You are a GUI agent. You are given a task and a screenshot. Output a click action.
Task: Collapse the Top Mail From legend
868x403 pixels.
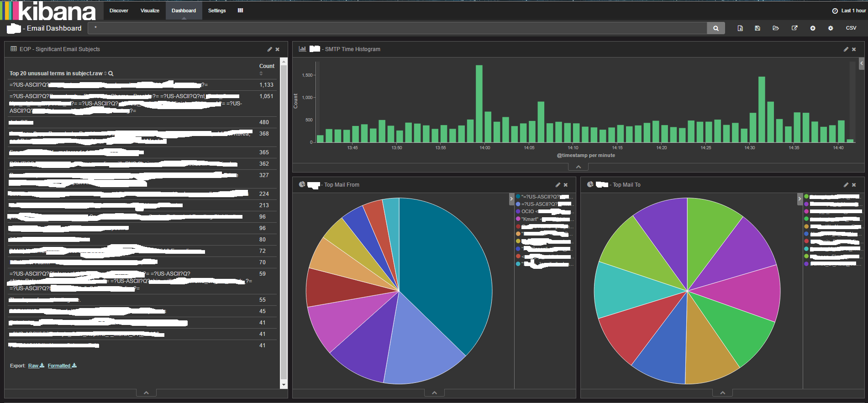pos(511,199)
